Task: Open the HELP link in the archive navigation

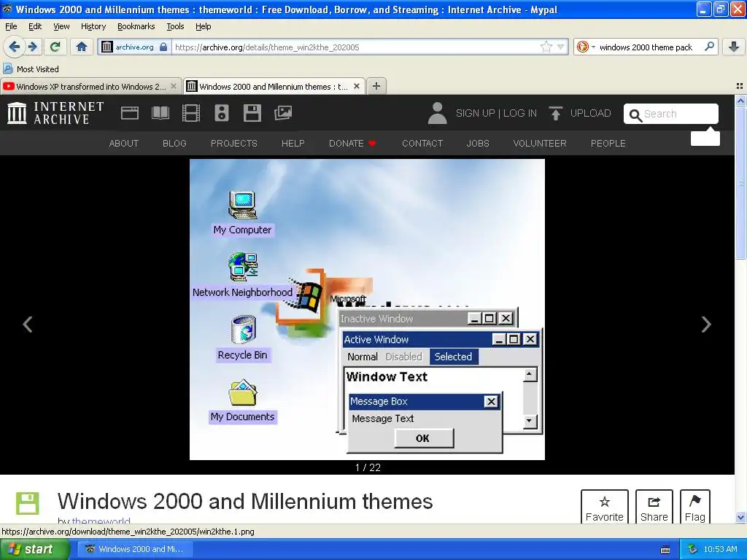Action: [x=293, y=144]
